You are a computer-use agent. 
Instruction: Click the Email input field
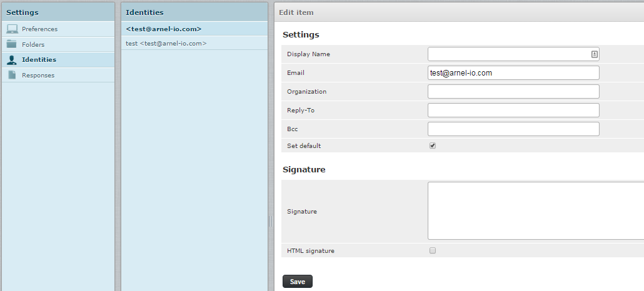(513, 73)
